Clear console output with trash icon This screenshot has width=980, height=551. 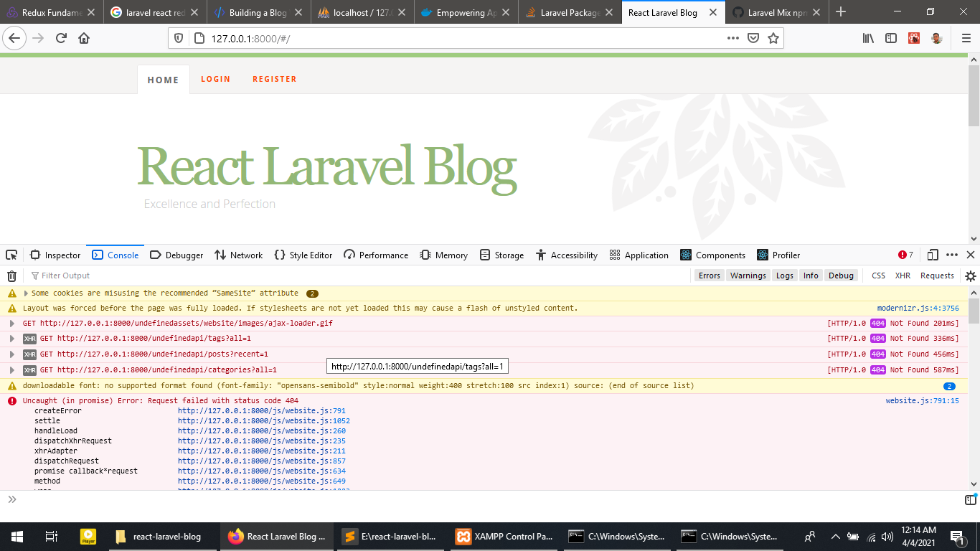[x=11, y=275]
